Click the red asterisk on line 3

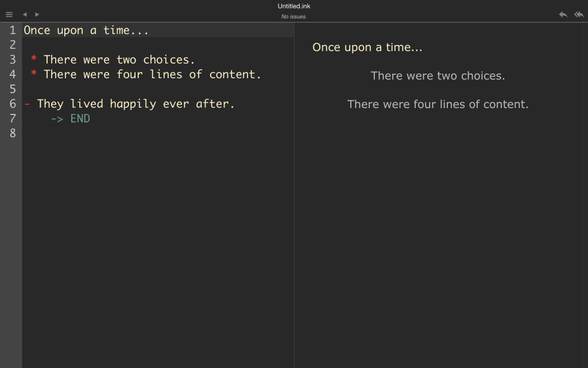point(33,59)
